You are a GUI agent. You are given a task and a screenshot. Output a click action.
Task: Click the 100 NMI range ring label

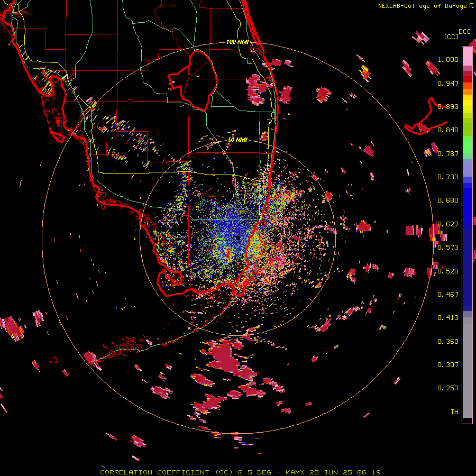tap(237, 42)
